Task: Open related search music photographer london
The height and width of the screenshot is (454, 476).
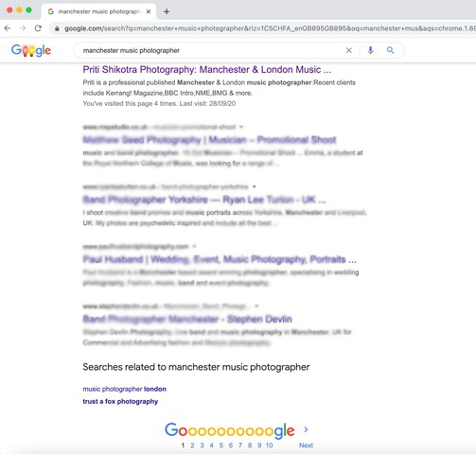Action: click(x=124, y=389)
